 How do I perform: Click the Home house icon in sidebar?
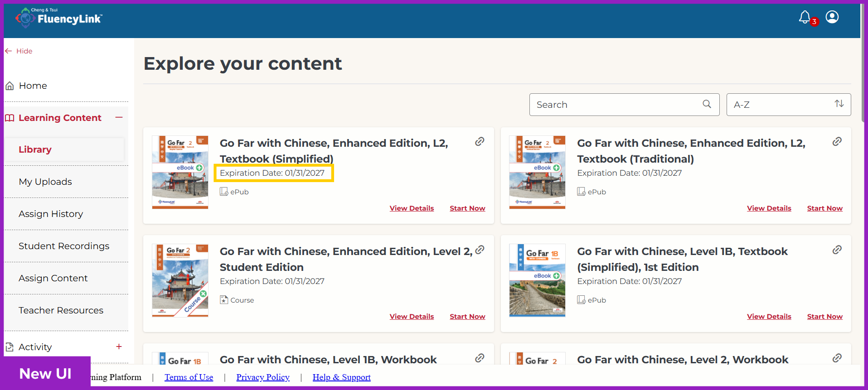10,86
